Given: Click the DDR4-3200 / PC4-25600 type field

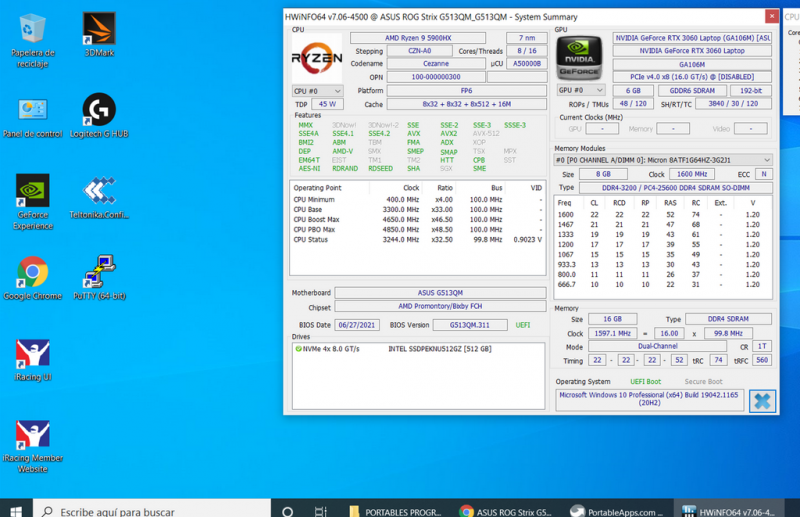Looking at the screenshot, I should (676, 188).
